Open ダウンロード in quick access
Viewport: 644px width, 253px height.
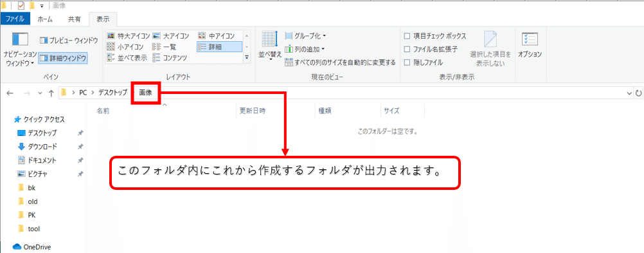tap(37, 146)
